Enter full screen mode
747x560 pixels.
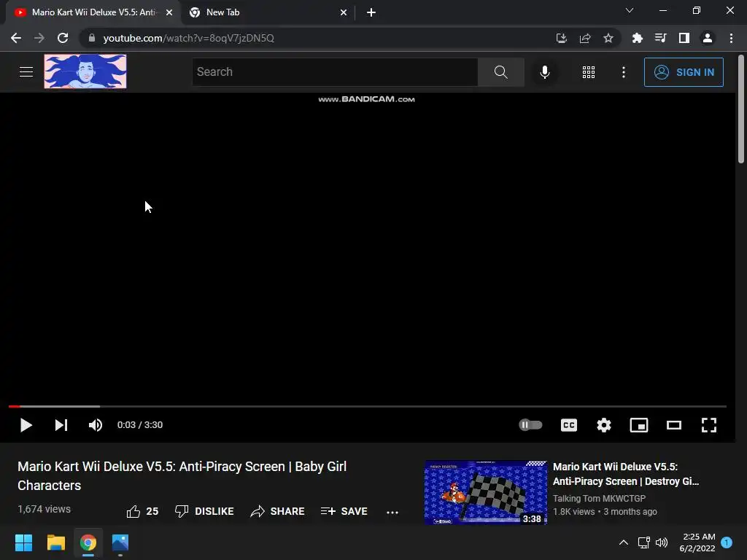(709, 425)
